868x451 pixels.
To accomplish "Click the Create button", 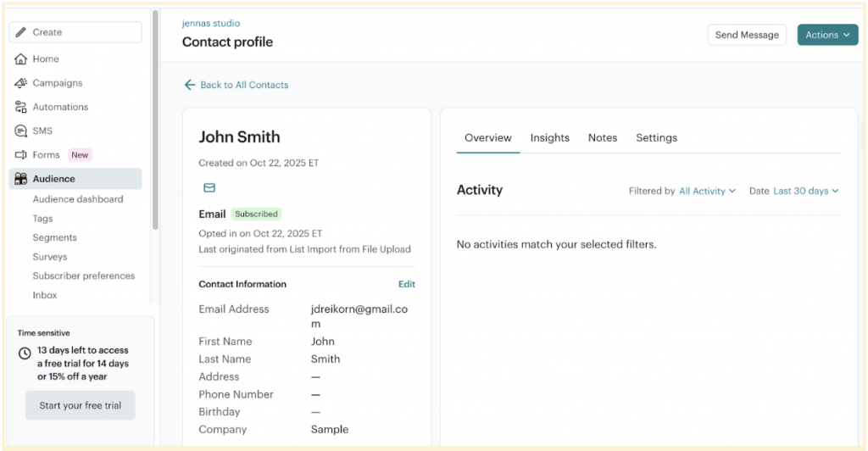I will coord(75,32).
